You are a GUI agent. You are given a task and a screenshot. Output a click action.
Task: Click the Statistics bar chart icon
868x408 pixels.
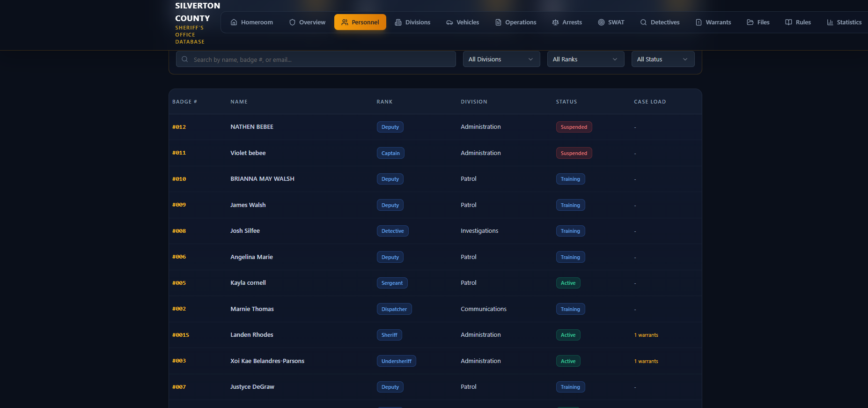pos(830,22)
